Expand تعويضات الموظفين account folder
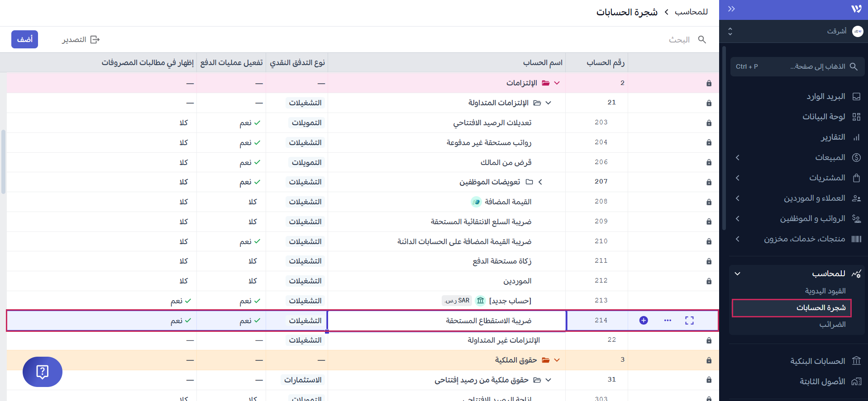The image size is (868, 401). pyautogui.click(x=540, y=182)
